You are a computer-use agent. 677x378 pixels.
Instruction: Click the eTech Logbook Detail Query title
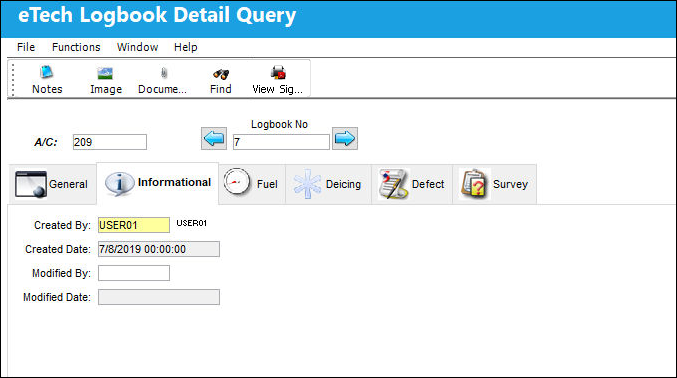(x=157, y=16)
